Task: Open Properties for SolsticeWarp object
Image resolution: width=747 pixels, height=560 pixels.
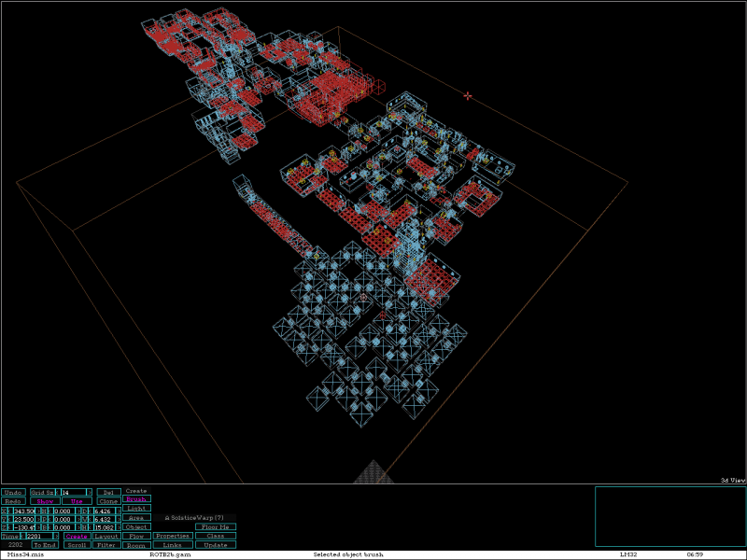Action: coord(173,537)
